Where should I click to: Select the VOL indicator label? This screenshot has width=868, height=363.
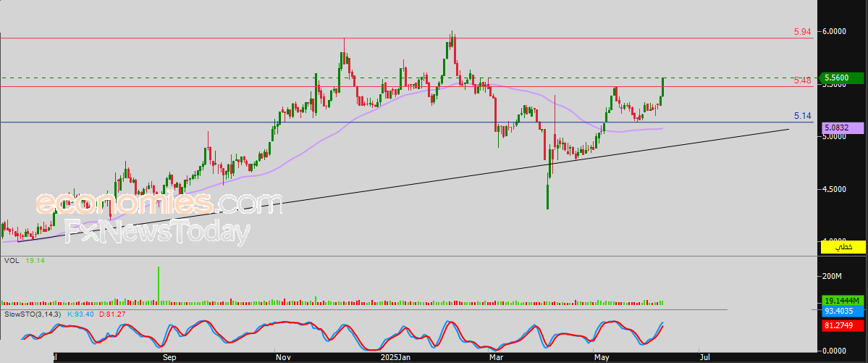11,260
